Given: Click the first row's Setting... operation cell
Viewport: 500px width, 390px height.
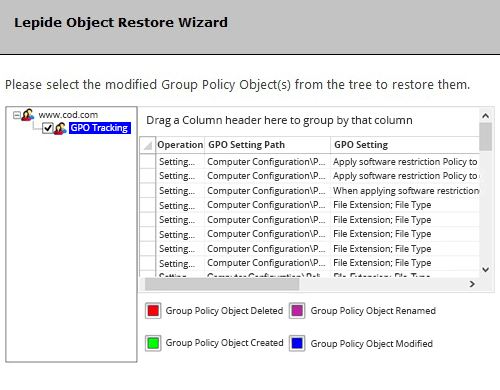Looking at the screenshot, I should 180,162.
